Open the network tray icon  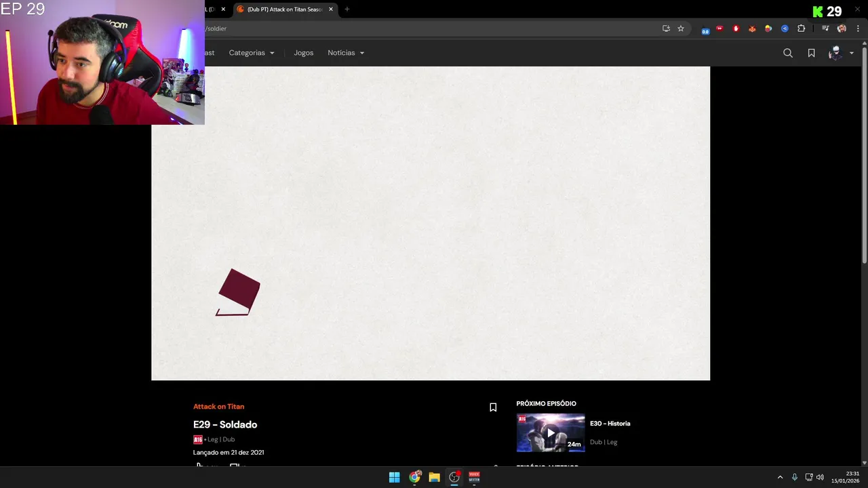(809, 477)
